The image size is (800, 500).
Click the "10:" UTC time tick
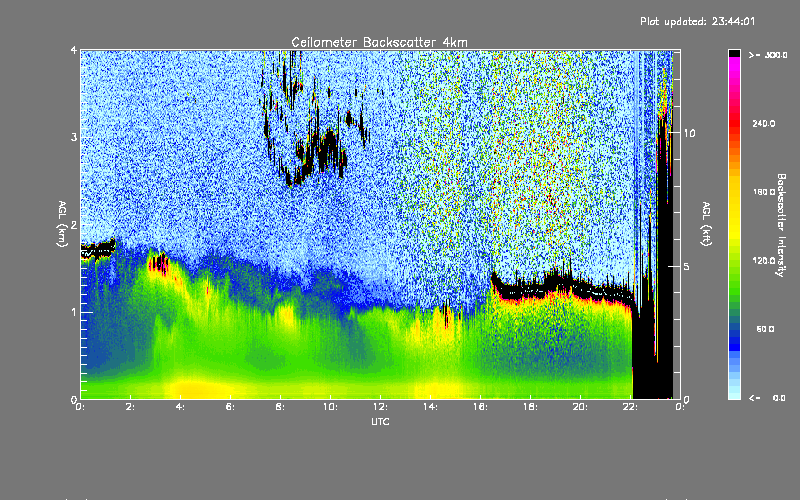pyautogui.click(x=330, y=407)
